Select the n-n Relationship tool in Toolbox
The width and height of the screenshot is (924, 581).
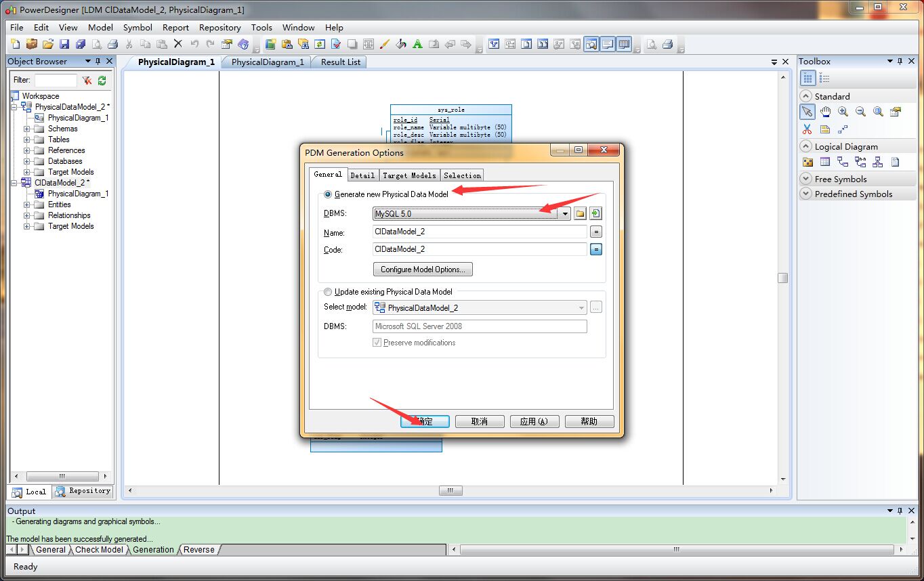coord(860,162)
